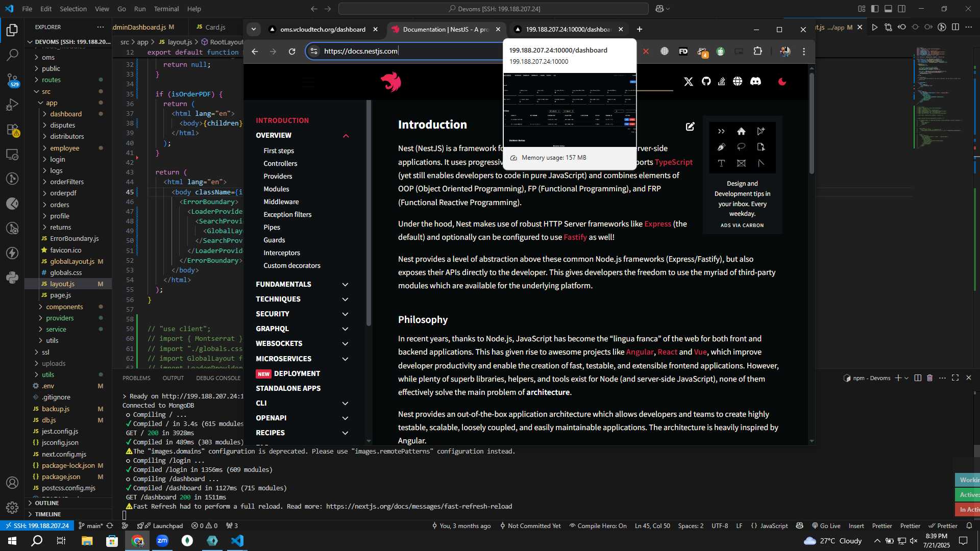The width and height of the screenshot is (980, 551).
Task: Expand the components folder in Explorer
Action: [x=64, y=307]
